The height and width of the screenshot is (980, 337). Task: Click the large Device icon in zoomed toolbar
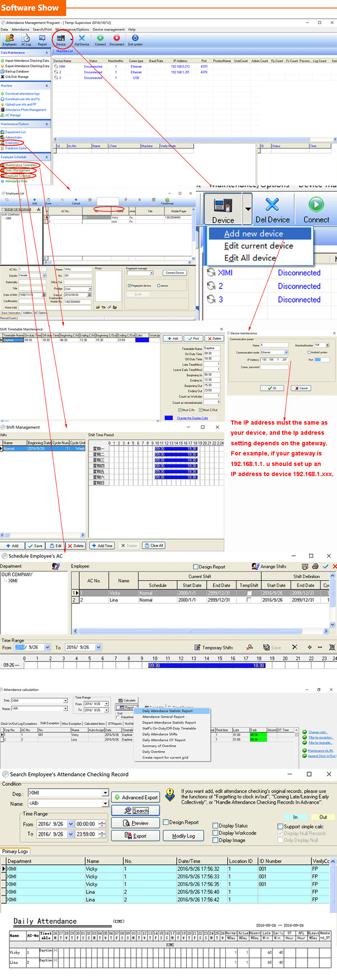[x=223, y=205]
